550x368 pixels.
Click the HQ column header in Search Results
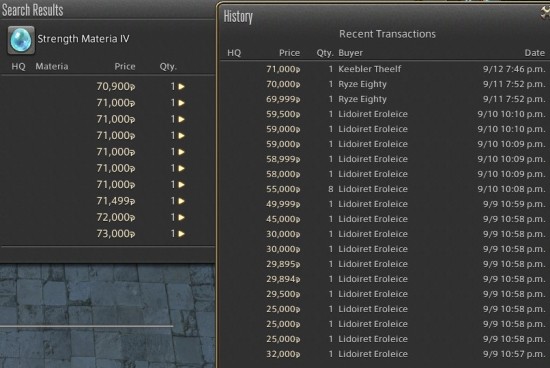pos(18,66)
